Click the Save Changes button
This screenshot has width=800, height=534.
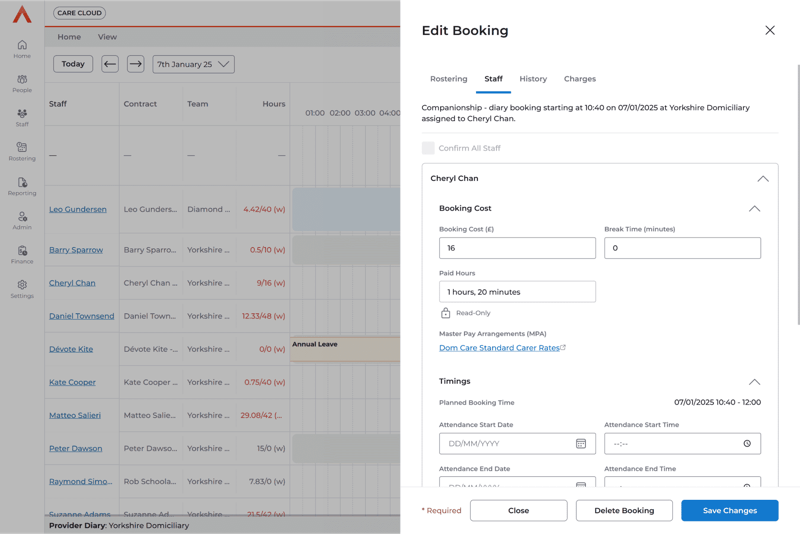pos(729,510)
